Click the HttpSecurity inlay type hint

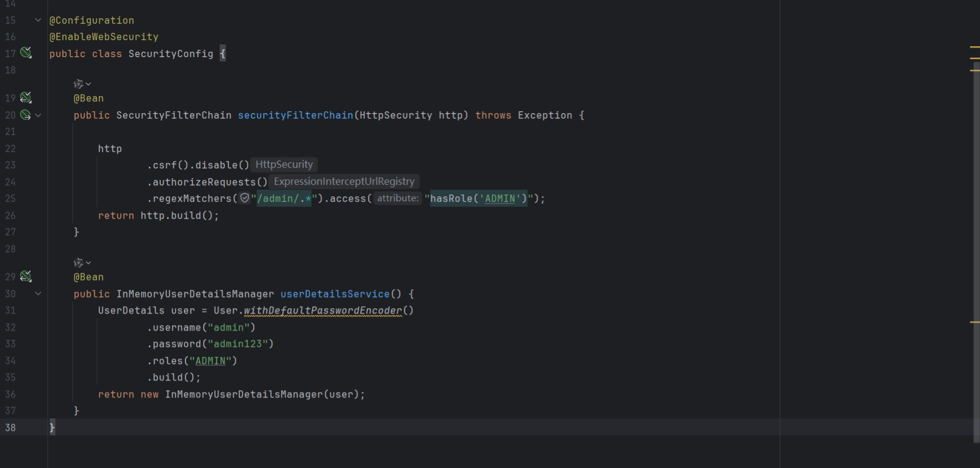[283, 165]
